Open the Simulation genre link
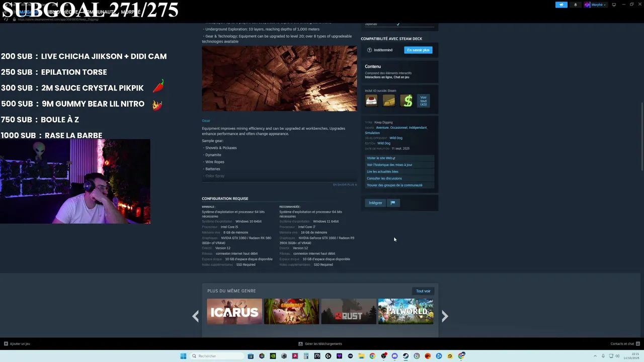This screenshot has height=362, width=644. tap(372, 133)
